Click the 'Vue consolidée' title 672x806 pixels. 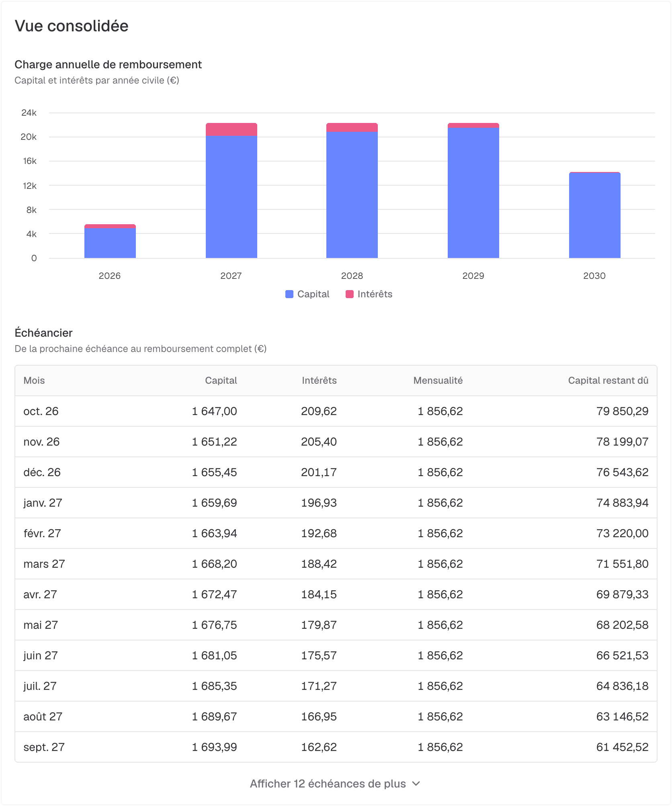coord(72,26)
